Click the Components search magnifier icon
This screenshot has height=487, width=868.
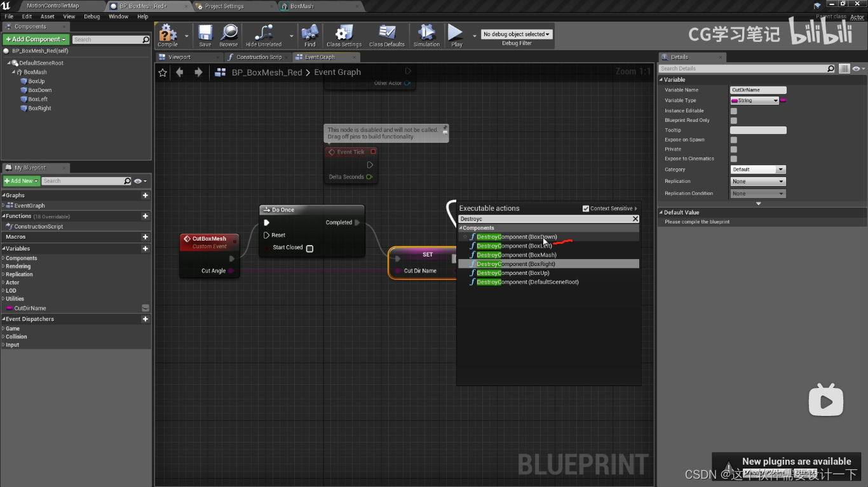coord(146,39)
